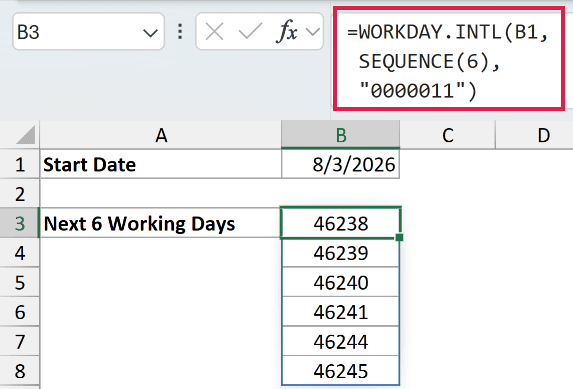
Task: Select the cell with value 46239
Action: point(341,253)
